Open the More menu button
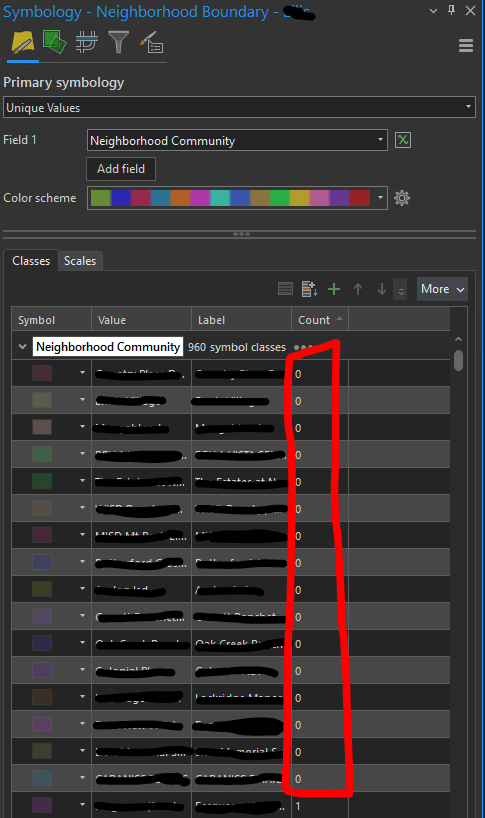 tap(442, 289)
